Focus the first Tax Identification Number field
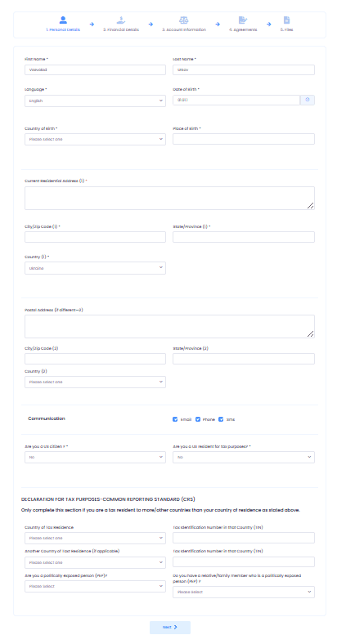Image resolution: width=337 pixels, height=644 pixels. tap(244, 538)
